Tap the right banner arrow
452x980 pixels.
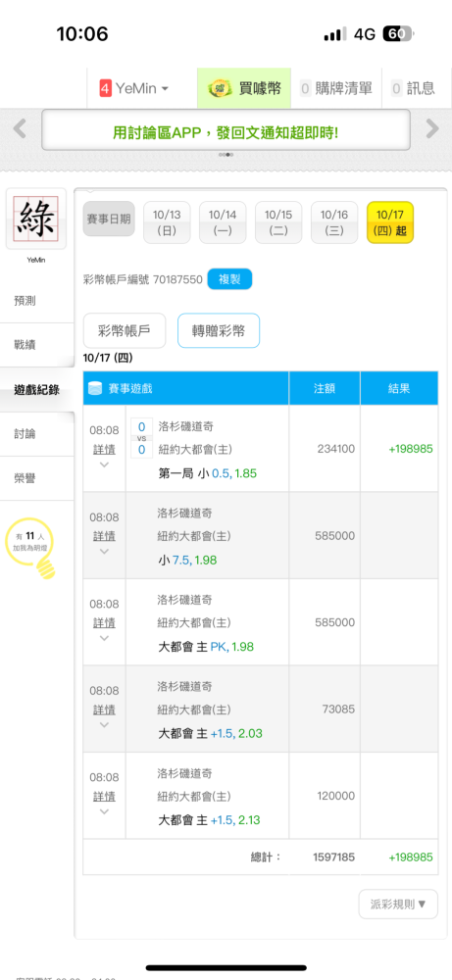[x=432, y=128]
